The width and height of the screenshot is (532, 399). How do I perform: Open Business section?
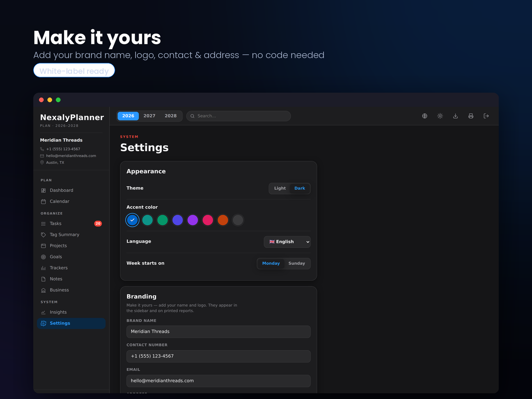[x=71, y=290]
